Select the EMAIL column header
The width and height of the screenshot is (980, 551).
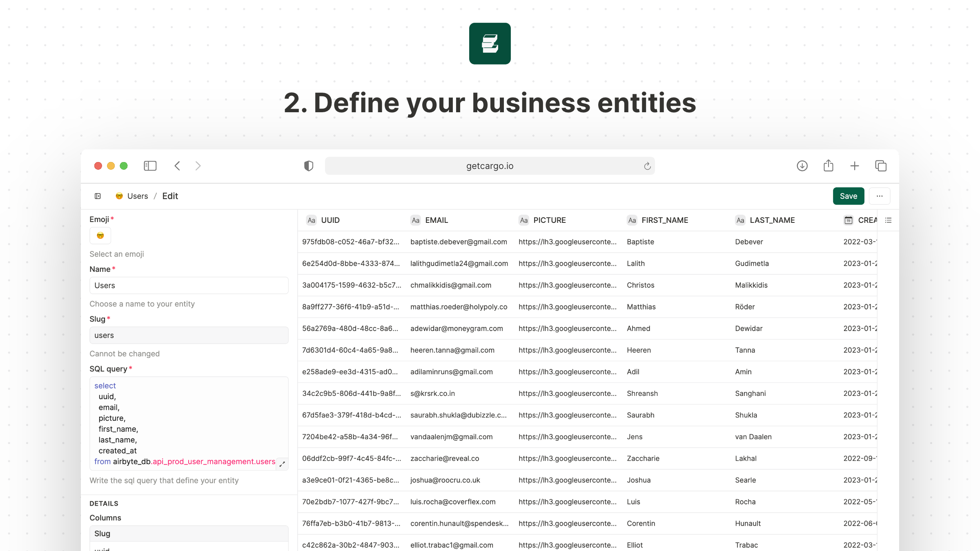pos(436,220)
